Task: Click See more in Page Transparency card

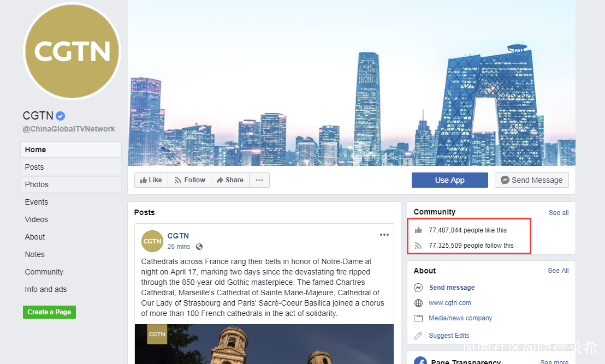Action: coord(554,362)
